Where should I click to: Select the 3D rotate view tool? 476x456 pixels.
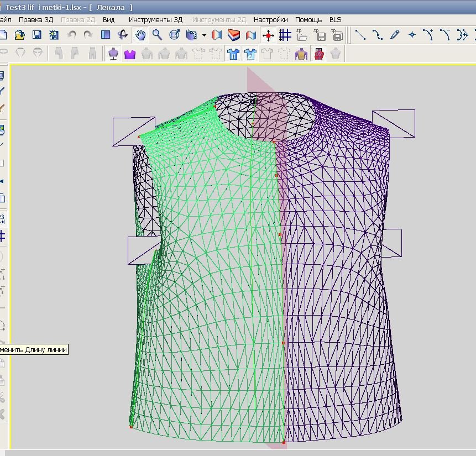point(123,35)
